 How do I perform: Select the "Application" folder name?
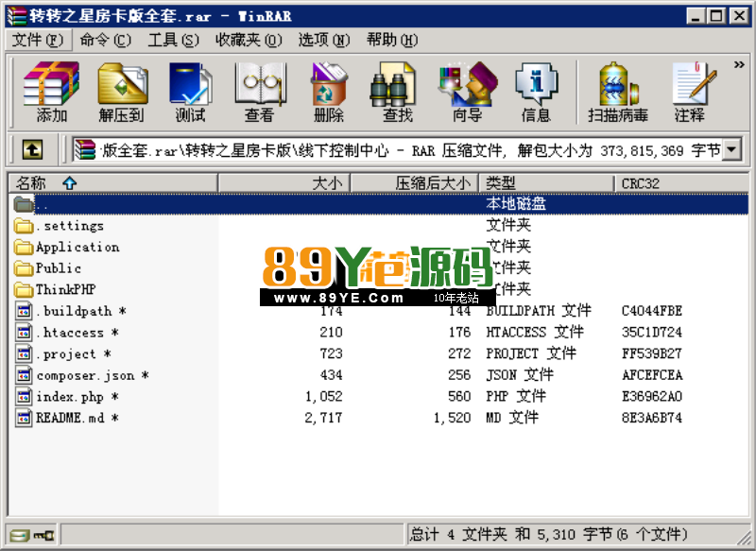[x=77, y=247]
